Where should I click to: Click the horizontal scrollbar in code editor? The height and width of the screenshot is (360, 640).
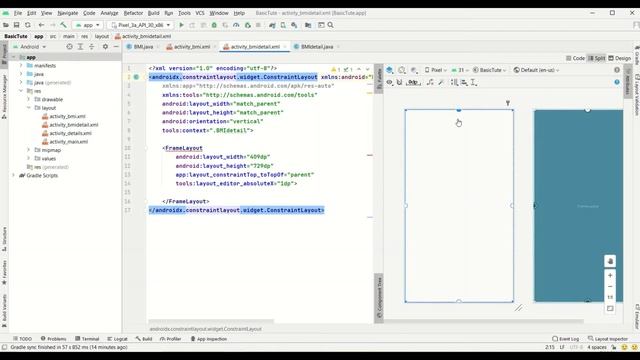click(x=211, y=321)
